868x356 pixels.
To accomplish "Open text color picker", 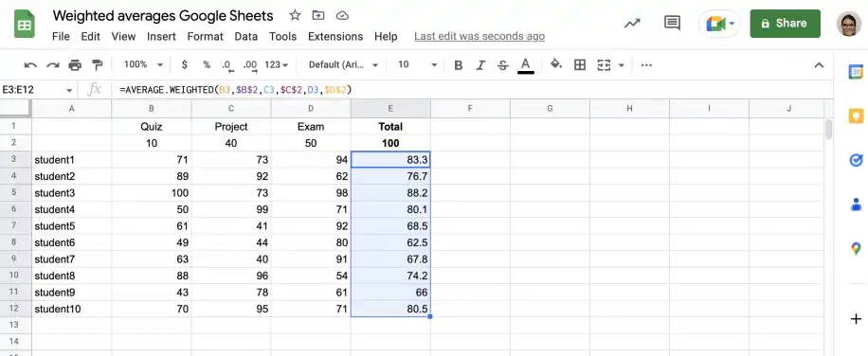I will (x=525, y=65).
